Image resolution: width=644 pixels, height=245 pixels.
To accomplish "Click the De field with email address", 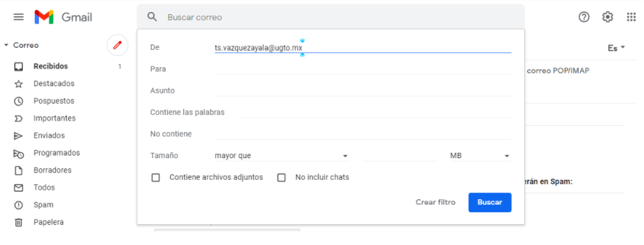I will point(362,48).
